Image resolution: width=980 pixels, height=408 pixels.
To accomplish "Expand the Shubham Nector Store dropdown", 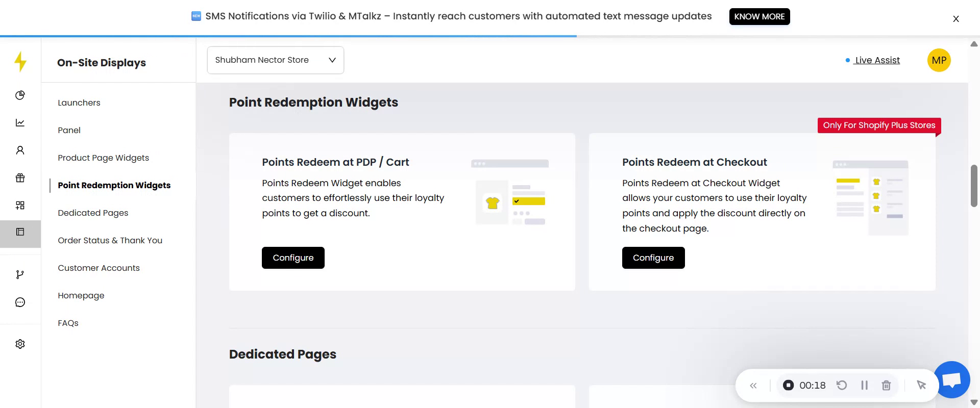I will click(x=275, y=60).
